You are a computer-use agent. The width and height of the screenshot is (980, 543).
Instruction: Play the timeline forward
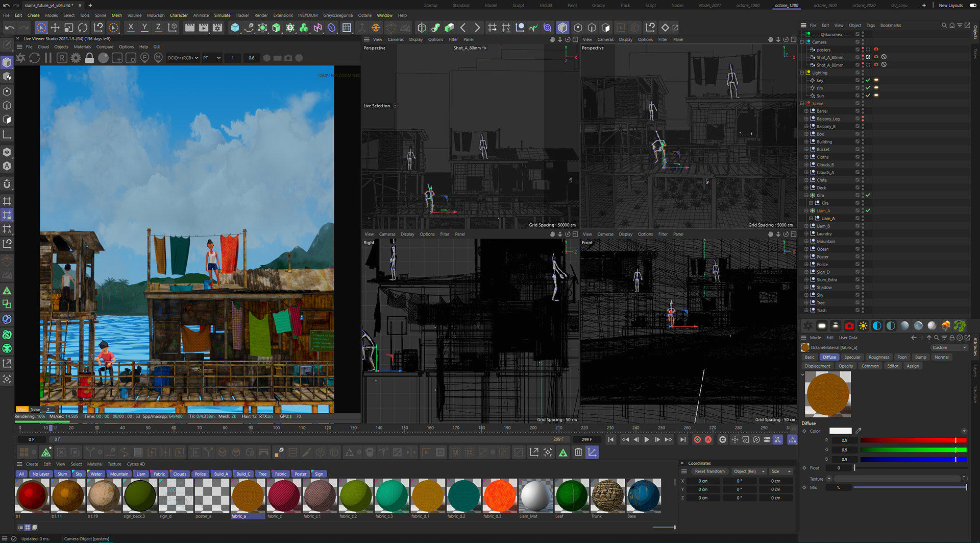(646, 439)
